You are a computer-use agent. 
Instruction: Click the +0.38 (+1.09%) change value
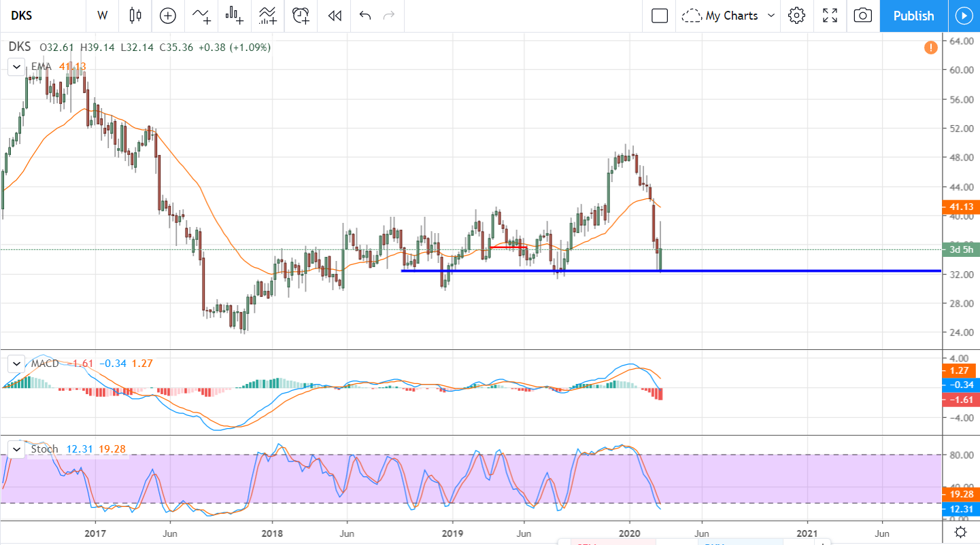click(235, 48)
